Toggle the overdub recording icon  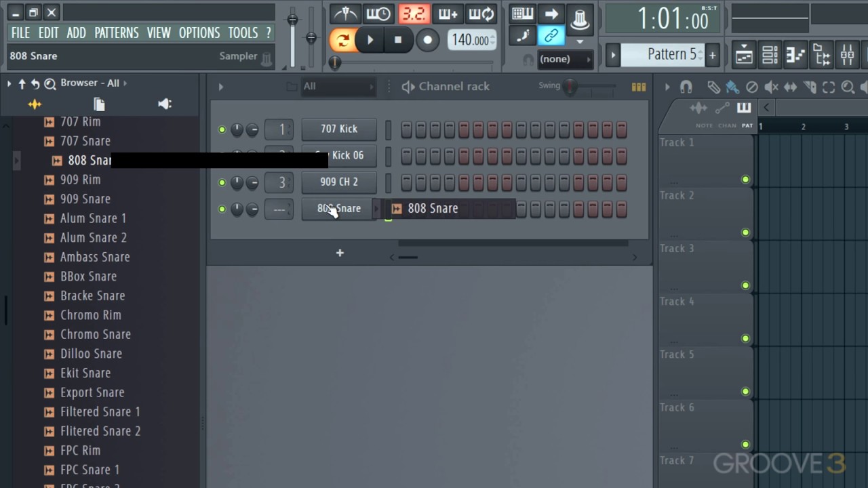point(448,14)
